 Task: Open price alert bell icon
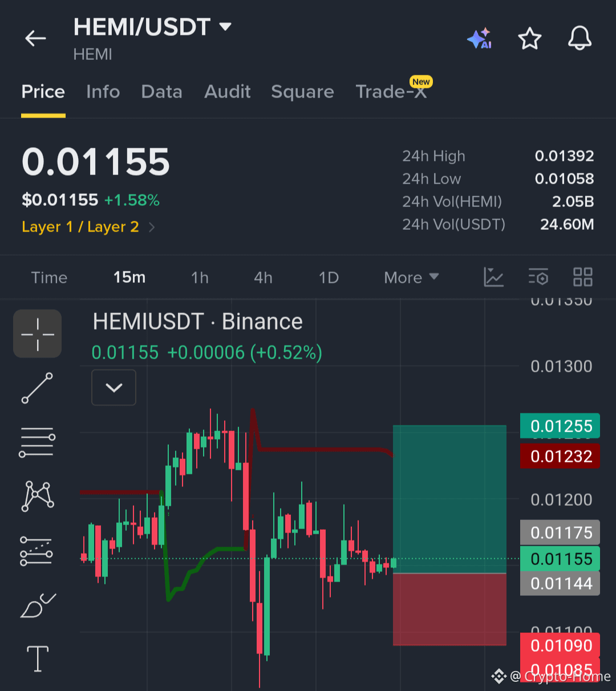[579, 38]
